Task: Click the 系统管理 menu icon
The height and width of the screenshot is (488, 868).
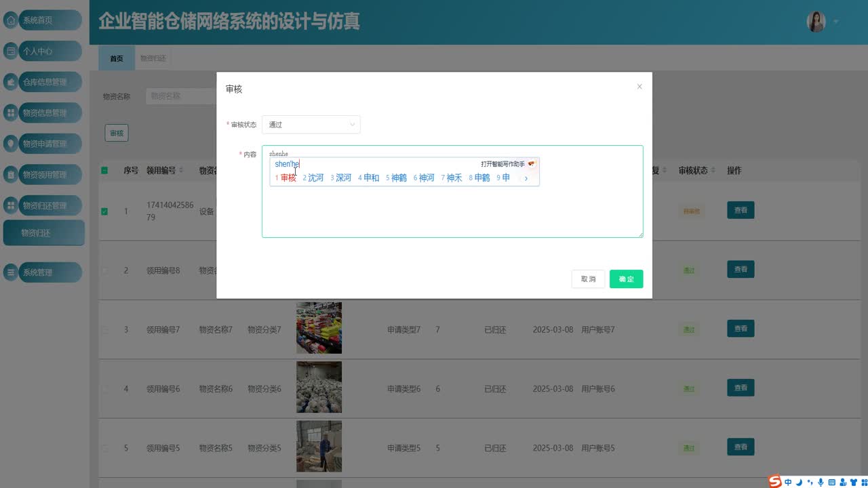Action: point(11,272)
